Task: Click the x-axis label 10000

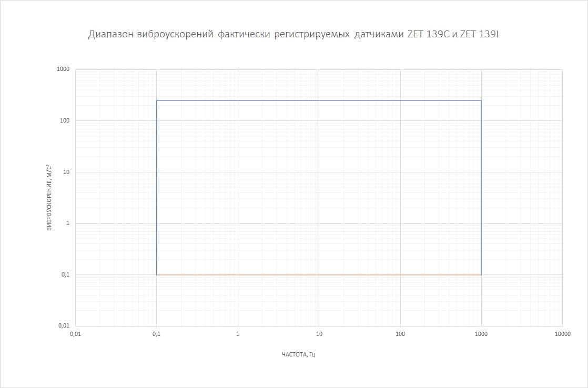Action: [563, 334]
